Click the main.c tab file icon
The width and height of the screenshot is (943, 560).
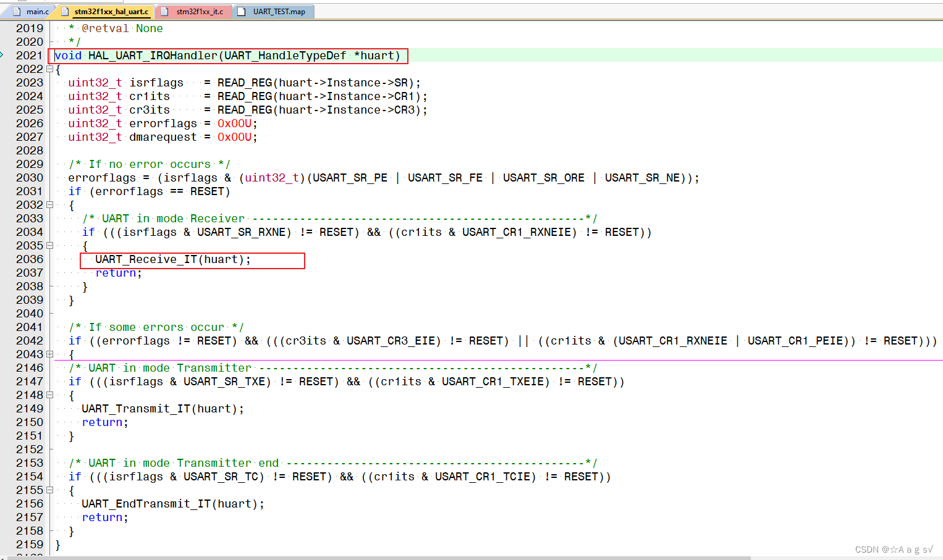17,12
